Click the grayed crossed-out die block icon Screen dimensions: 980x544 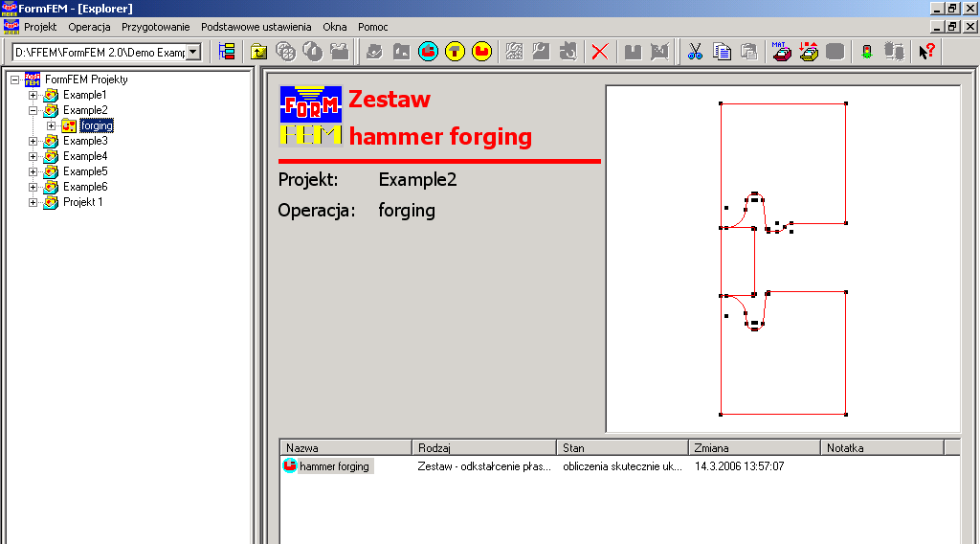tap(660, 52)
